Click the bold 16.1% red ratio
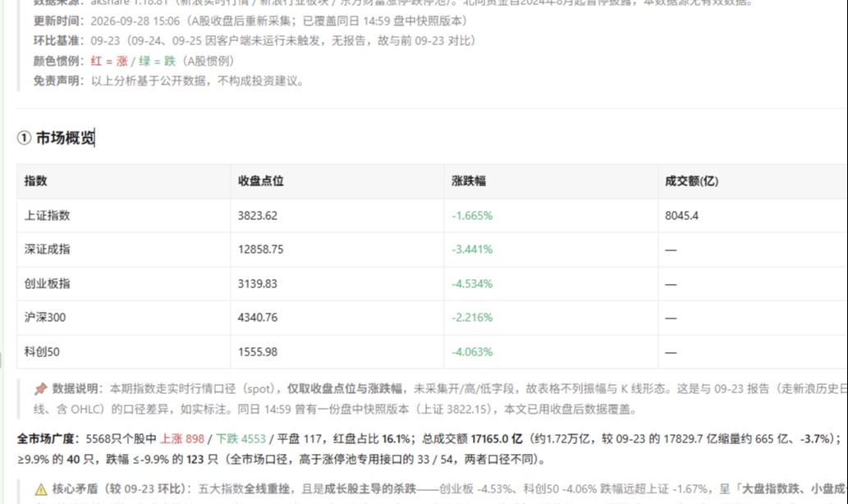The height and width of the screenshot is (504, 848). (x=396, y=438)
